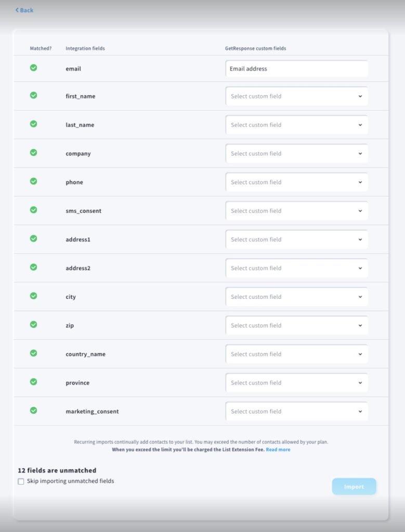Click the dropdown chevron in the city row
The width and height of the screenshot is (405, 532).
coord(360,297)
